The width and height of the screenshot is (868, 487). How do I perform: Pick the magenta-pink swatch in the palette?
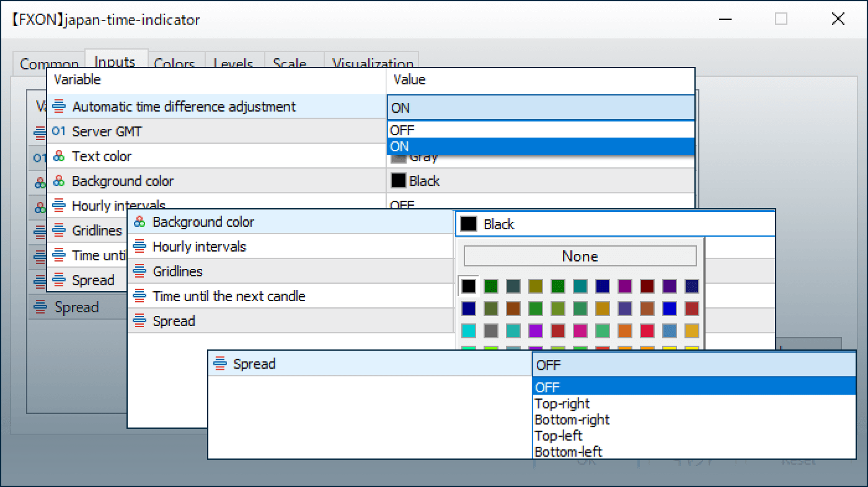click(x=580, y=330)
